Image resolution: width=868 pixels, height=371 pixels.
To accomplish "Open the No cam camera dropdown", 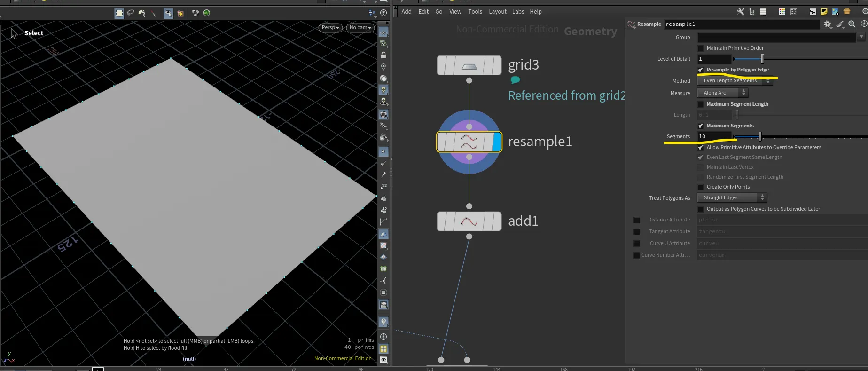I will pyautogui.click(x=360, y=28).
